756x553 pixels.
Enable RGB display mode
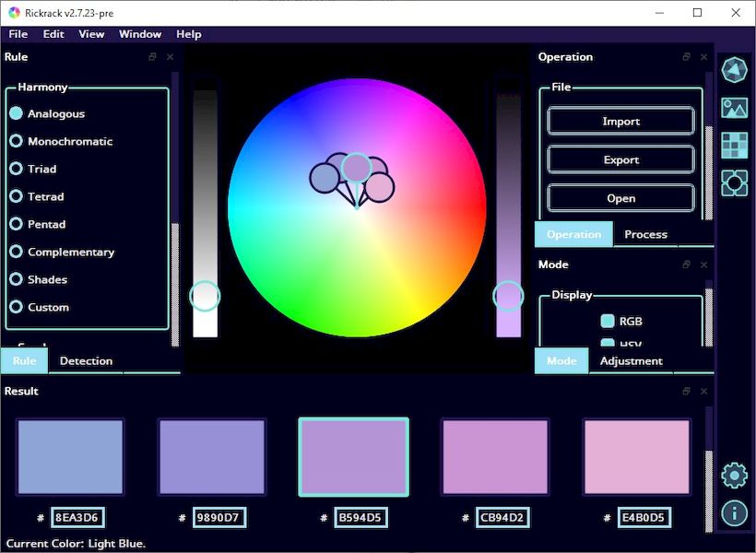(606, 321)
